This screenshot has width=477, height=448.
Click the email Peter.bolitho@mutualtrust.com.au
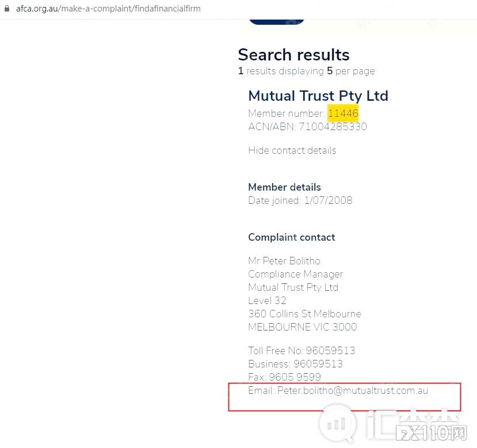click(353, 390)
